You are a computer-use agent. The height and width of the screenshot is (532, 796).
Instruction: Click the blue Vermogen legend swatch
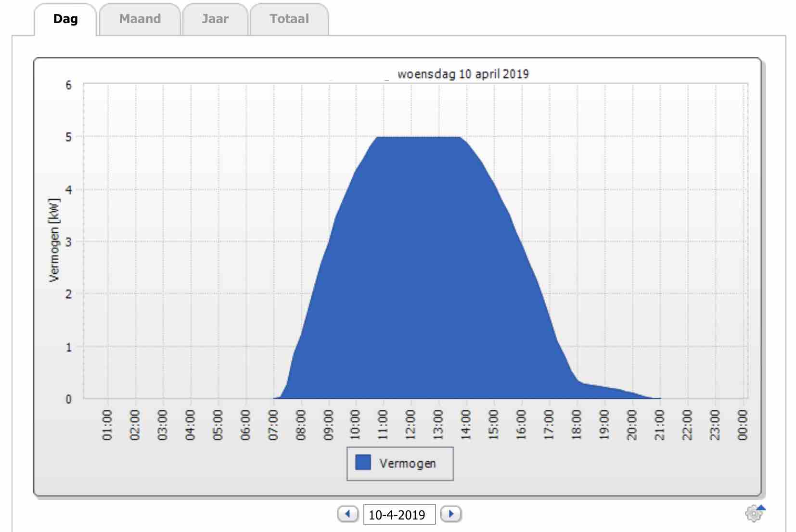pyautogui.click(x=363, y=463)
